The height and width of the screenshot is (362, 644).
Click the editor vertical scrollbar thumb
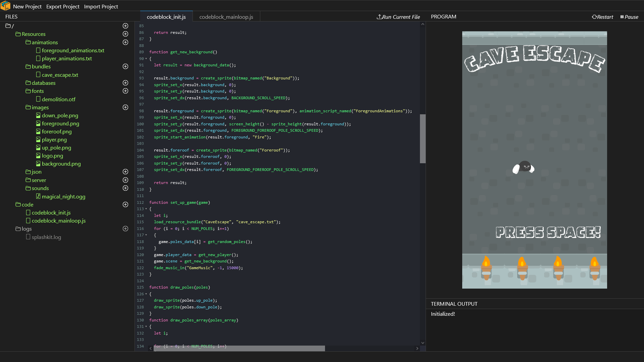pyautogui.click(x=423, y=138)
